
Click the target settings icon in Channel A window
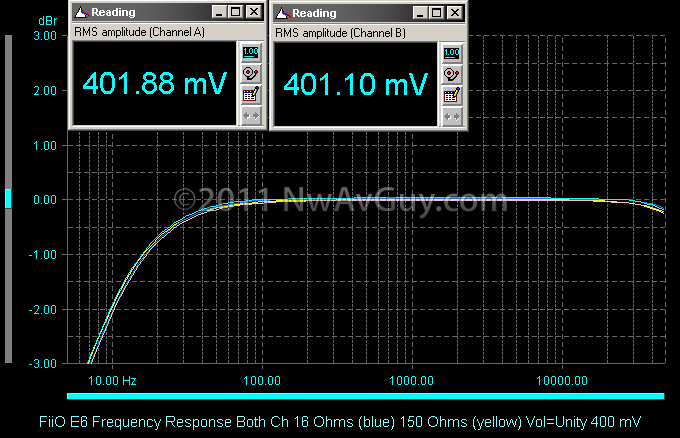[251, 74]
